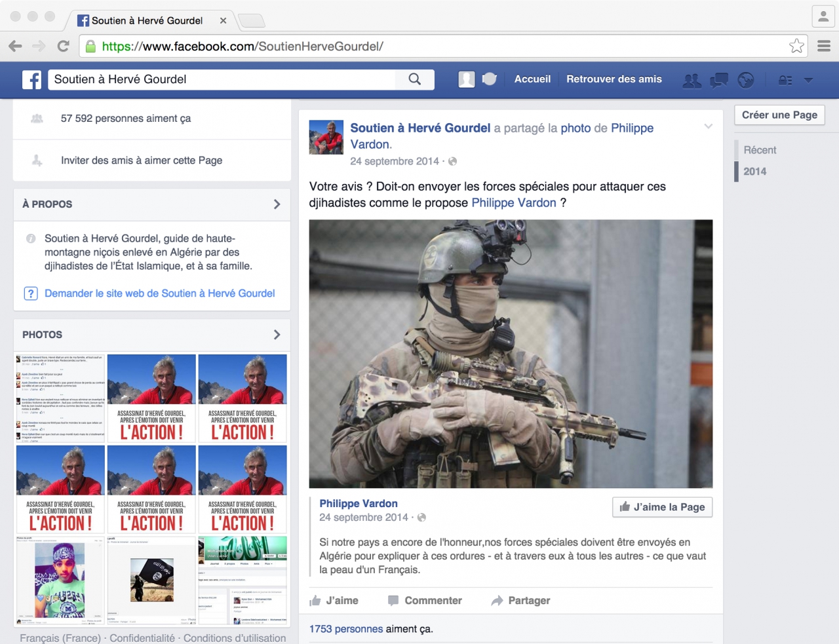The image size is (839, 644).
Task: Open a new browser tab
Action: pos(252,21)
